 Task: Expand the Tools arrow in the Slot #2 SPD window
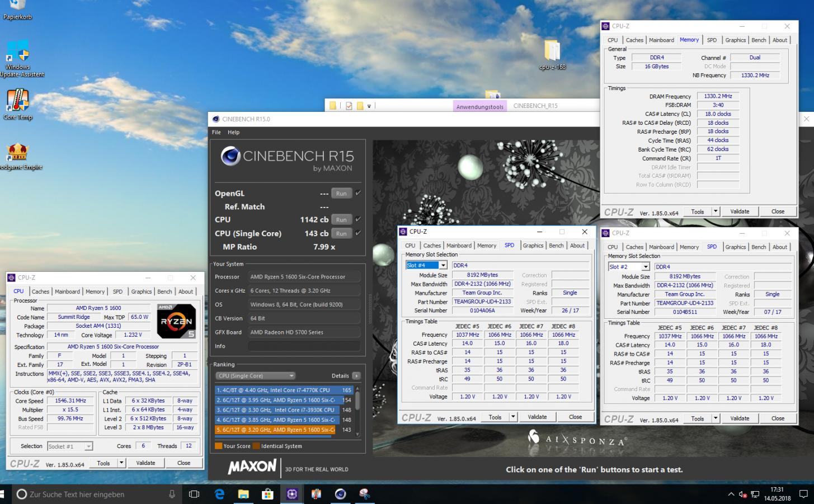pyautogui.click(x=716, y=418)
